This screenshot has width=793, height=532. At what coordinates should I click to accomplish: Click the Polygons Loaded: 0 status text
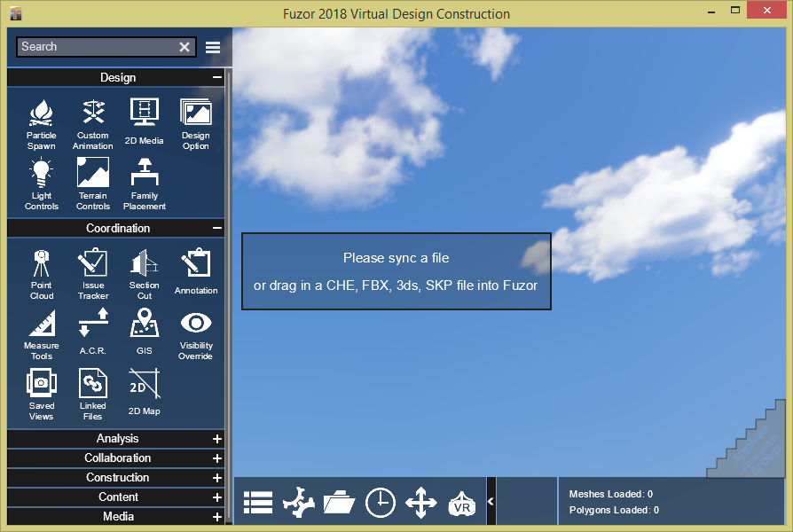click(614, 510)
